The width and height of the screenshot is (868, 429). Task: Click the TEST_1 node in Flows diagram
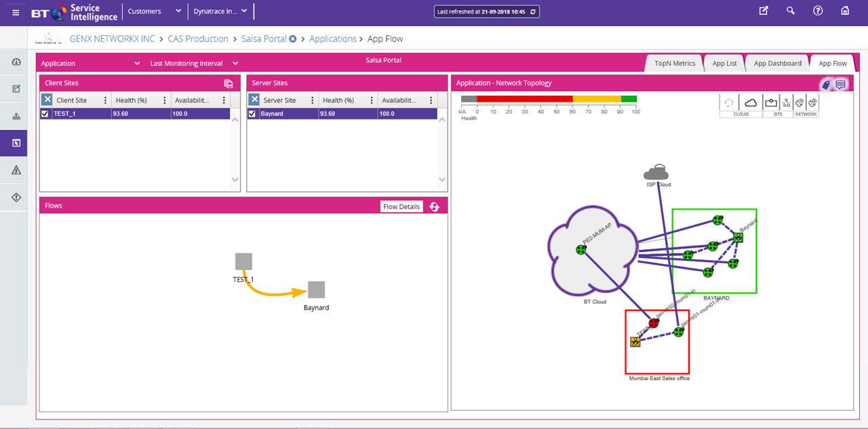[x=243, y=261]
